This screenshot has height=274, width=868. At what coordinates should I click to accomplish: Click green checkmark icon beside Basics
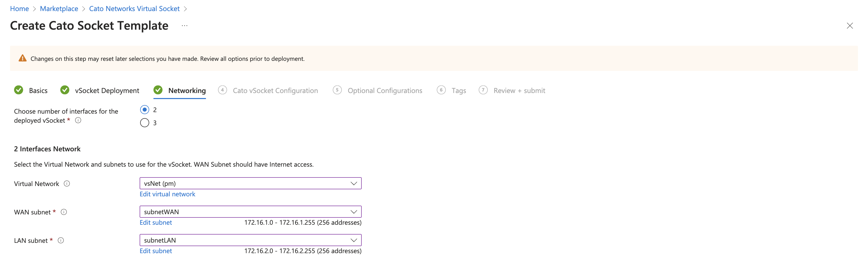pos(19,90)
